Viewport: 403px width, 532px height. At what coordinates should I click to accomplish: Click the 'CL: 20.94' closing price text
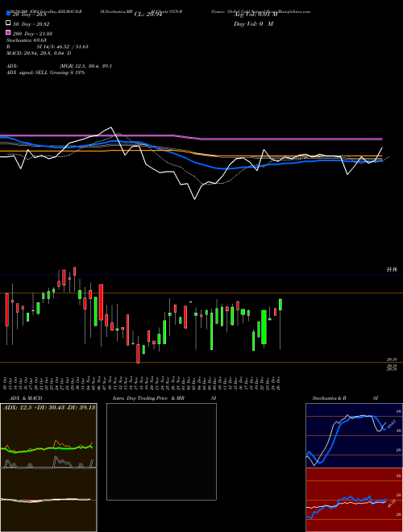click(148, 15)
